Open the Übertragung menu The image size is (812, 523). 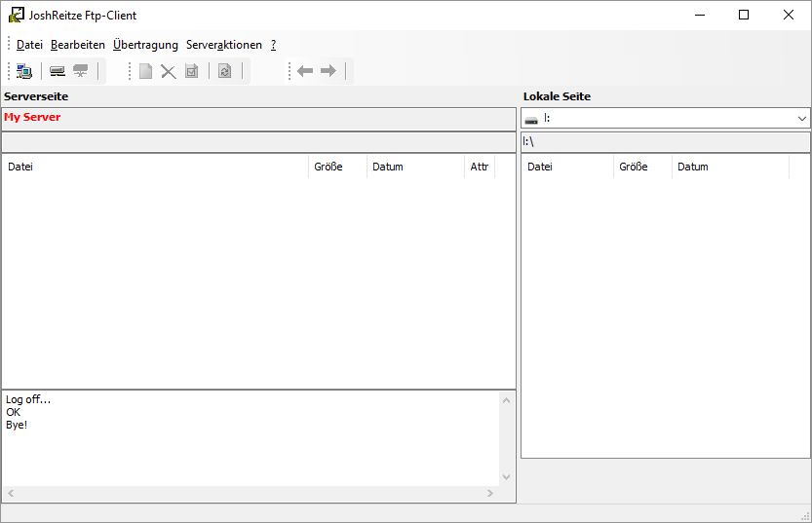point(145,45)
